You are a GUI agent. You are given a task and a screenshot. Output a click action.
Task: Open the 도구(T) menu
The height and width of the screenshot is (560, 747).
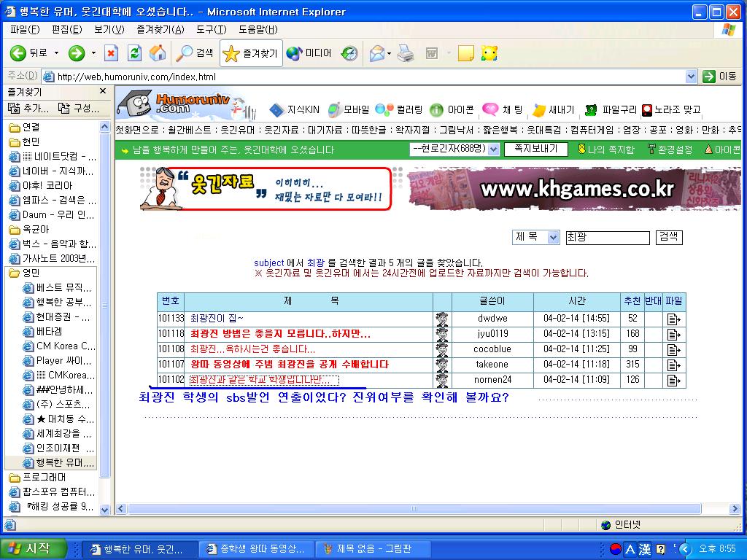(x=211, y=29)
